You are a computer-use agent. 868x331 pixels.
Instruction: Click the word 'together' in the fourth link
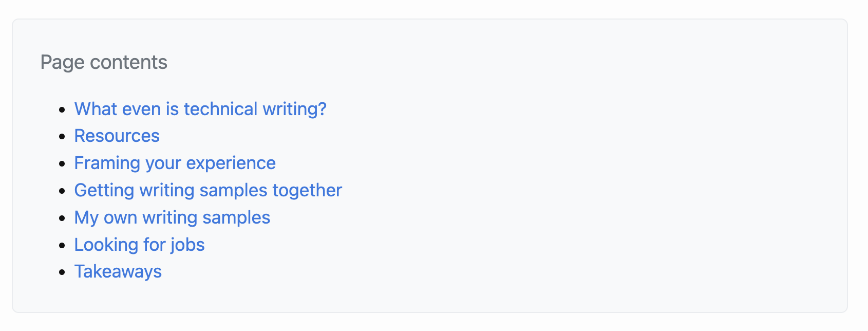tap(307, 190)
